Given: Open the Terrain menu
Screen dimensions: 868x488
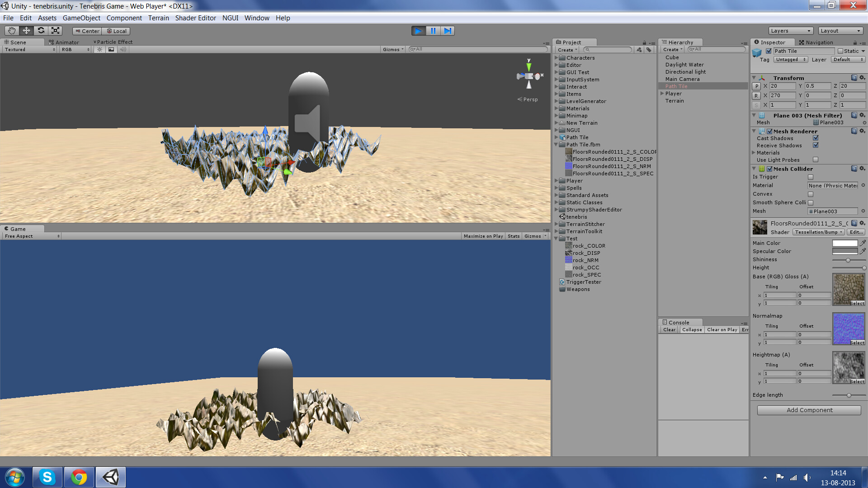Looking at the screenshot, I should click(x=158, y=18).
